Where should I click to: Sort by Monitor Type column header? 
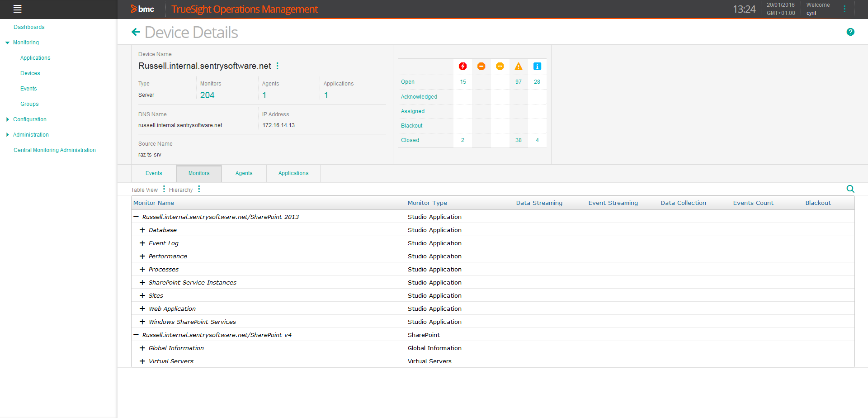coord(427,203)
